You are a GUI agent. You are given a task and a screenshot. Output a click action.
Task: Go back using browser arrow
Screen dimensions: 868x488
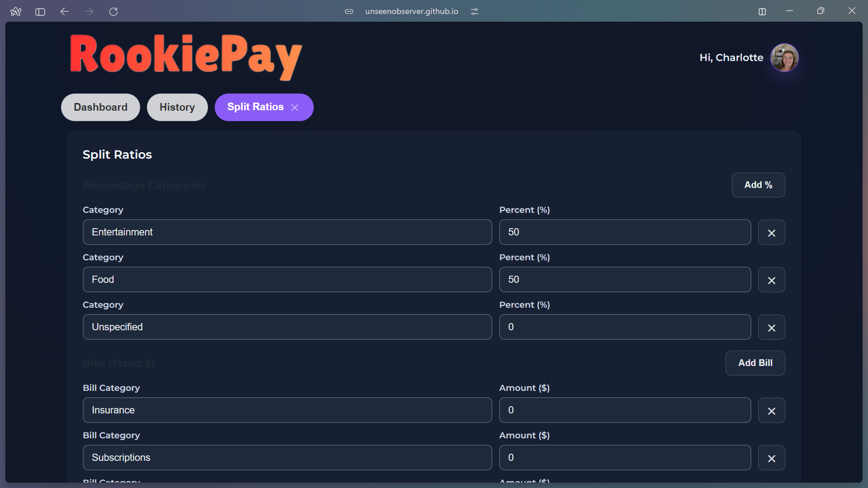point(65,12)
